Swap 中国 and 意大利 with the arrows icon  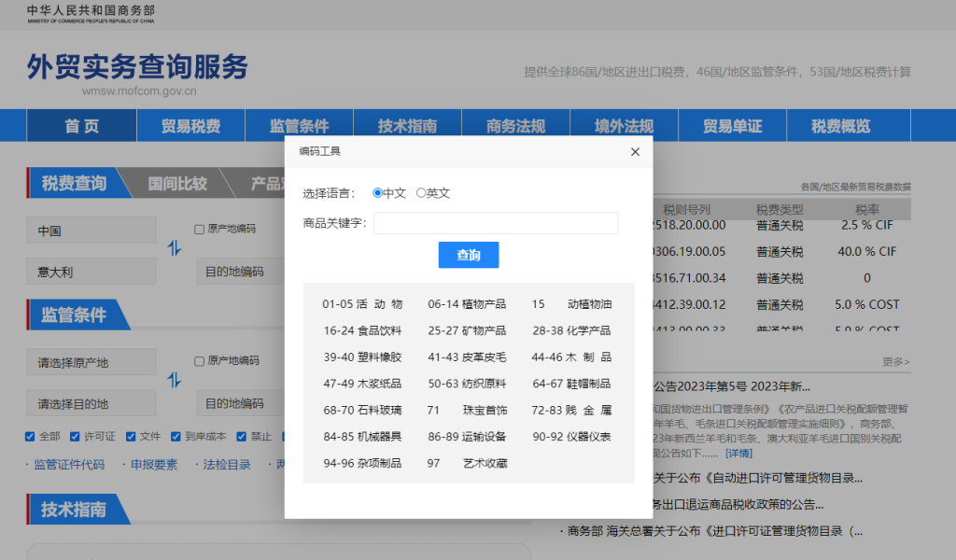[175, 248]
